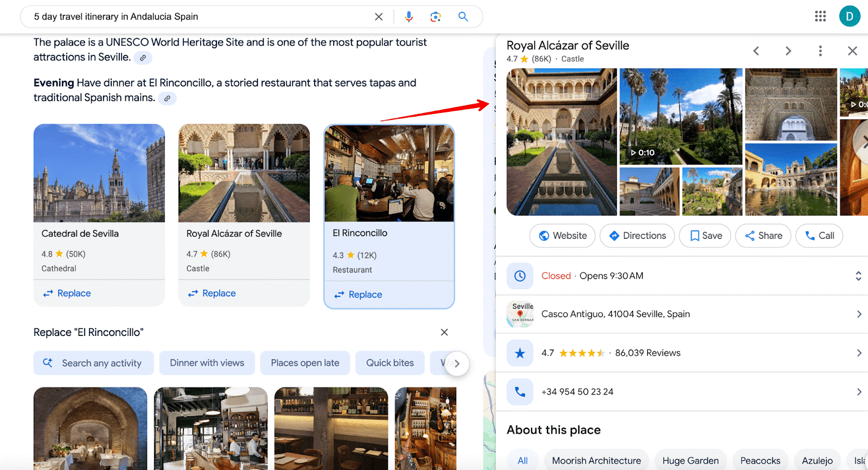This screenshot has width=868, height=470.
Task: Replace El Rinconcillo card
Action: tap(358, 295)
